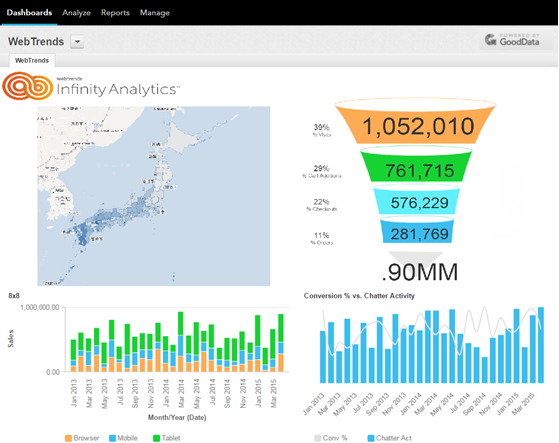Click the Sales axis label
This screenshot has width=559, height=443.
11,339
